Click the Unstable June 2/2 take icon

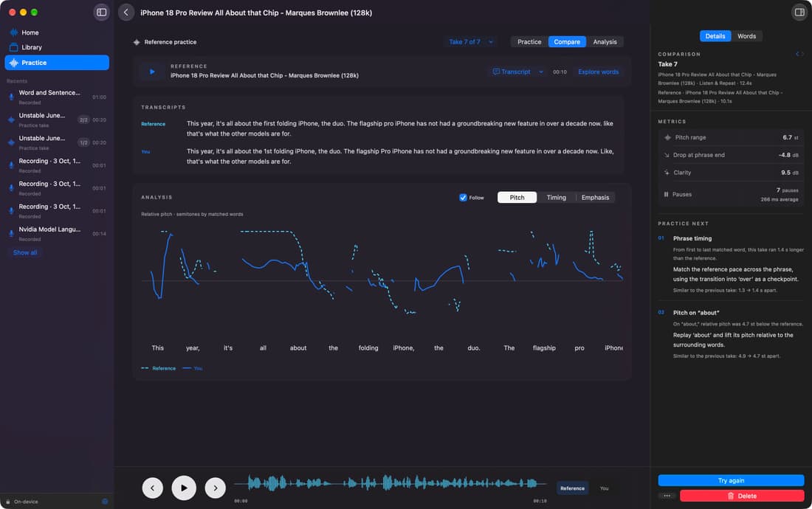point(11,120)
